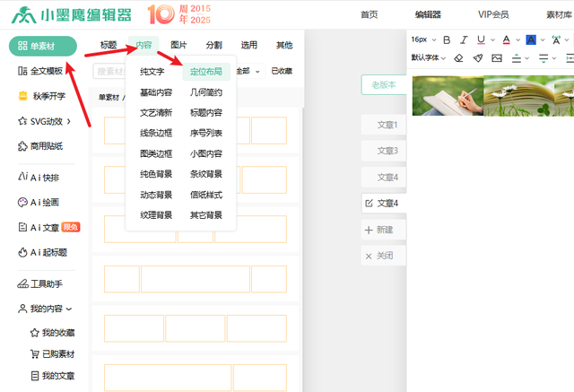
Task: Go to 编辑器 in top navigation
Action: [x=428, y=14]
